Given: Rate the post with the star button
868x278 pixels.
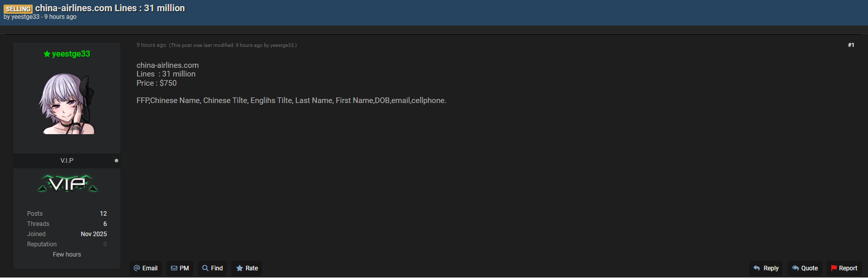Looking at the screenshot, I should pos(247,268).
